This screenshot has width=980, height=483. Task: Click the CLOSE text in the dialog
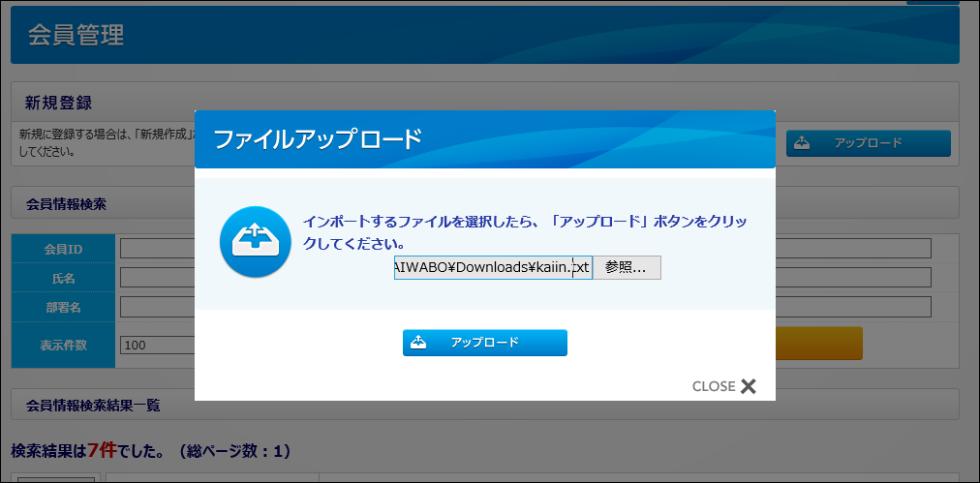coord(713,386)
